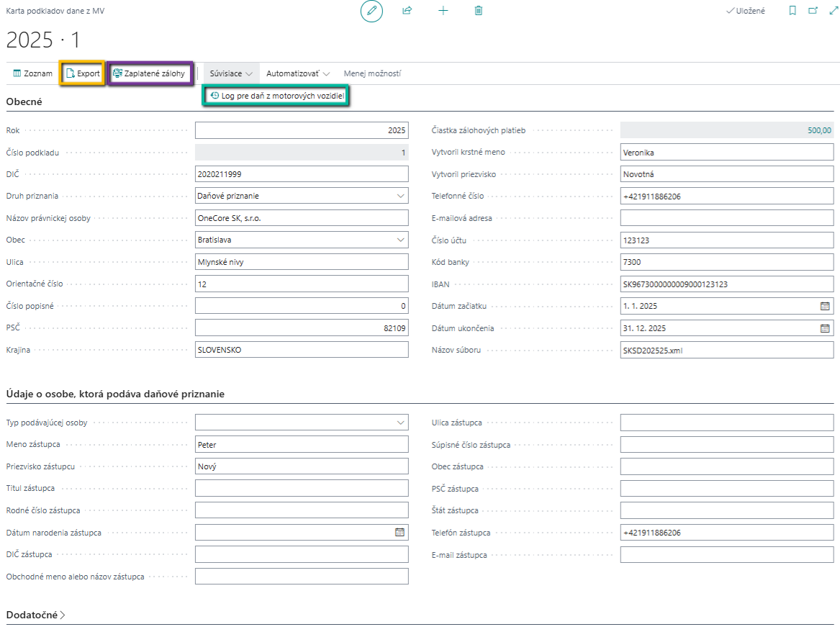Image resolution: width=840 pixels, height=632 pixels.
Task: Click the share icon in header
Action: pyautogui.click(x=407, y=11)
